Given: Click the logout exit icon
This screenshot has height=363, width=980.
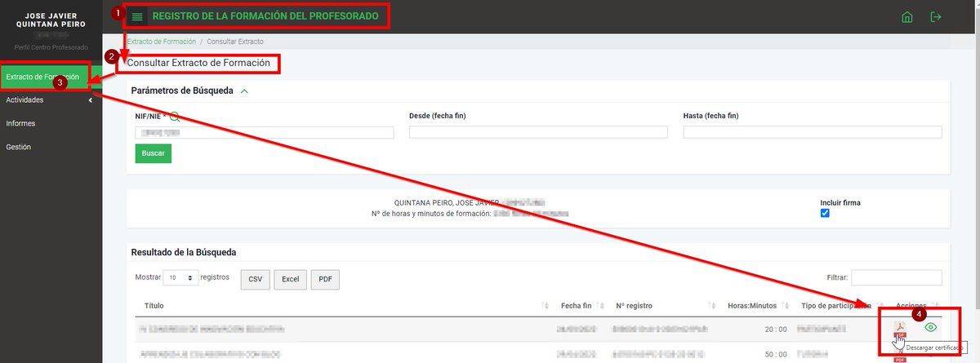Looking at the screenshot, I should click(936, 17).
